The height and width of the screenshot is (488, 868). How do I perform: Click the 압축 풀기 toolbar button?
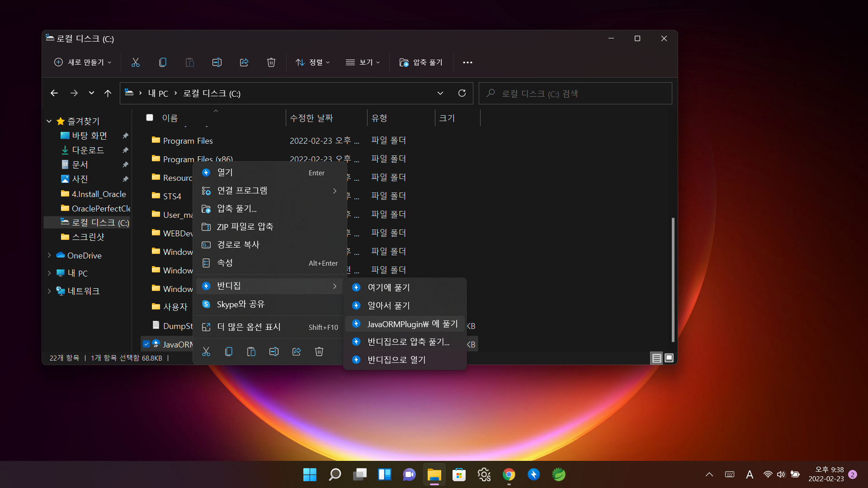pos(421,62)
